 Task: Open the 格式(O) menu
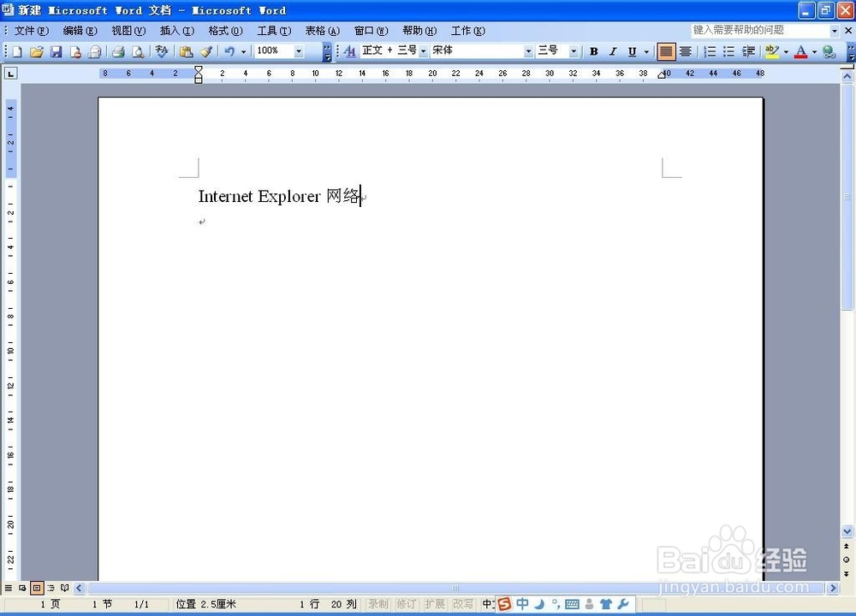click(225, 31)
